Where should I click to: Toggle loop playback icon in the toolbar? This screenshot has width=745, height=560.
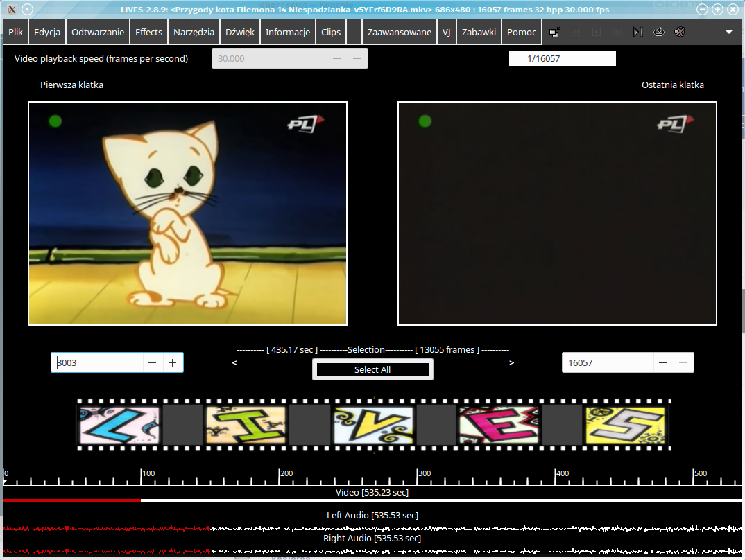click(659, 32)
